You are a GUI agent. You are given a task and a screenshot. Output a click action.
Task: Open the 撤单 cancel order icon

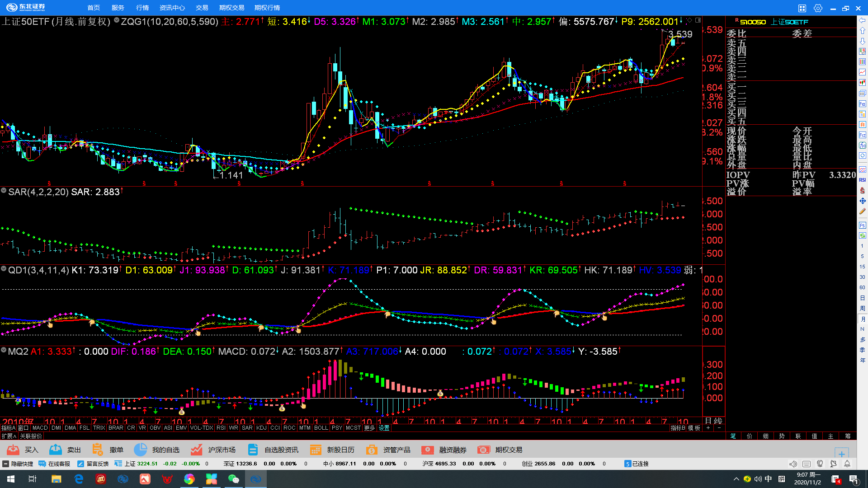pos(98,450)
